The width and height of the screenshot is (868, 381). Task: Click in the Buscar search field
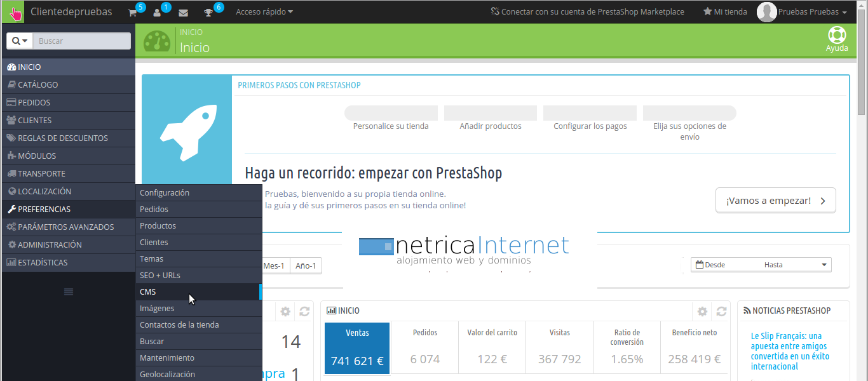(x=81, y=41)
